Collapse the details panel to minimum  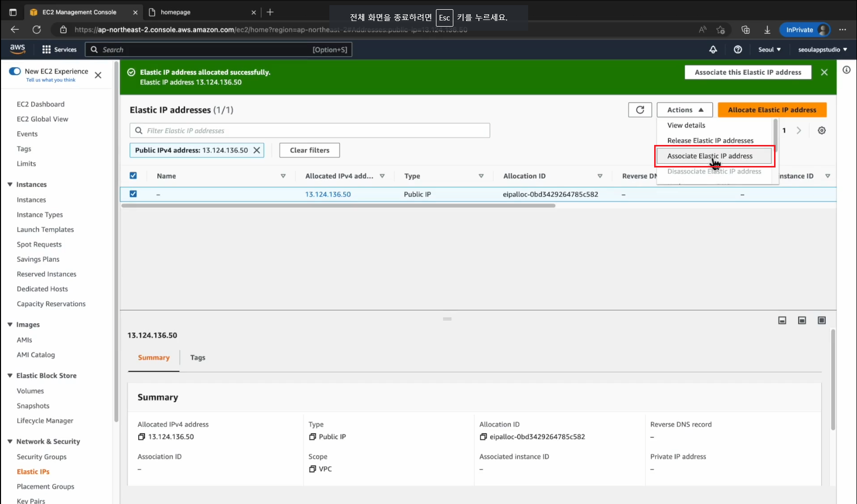tap(782, 320)
